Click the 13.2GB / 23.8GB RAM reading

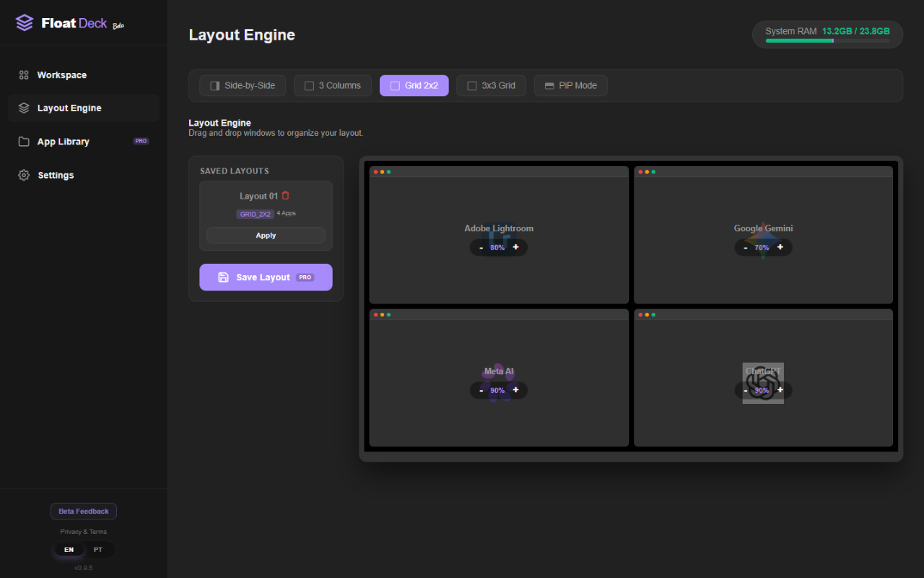[x=855, y=31]
